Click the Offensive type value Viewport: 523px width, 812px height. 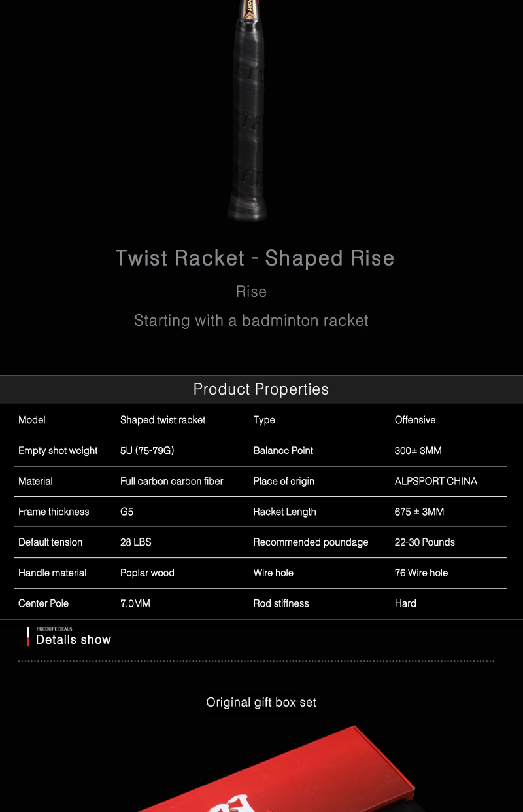tap(414, 420)
